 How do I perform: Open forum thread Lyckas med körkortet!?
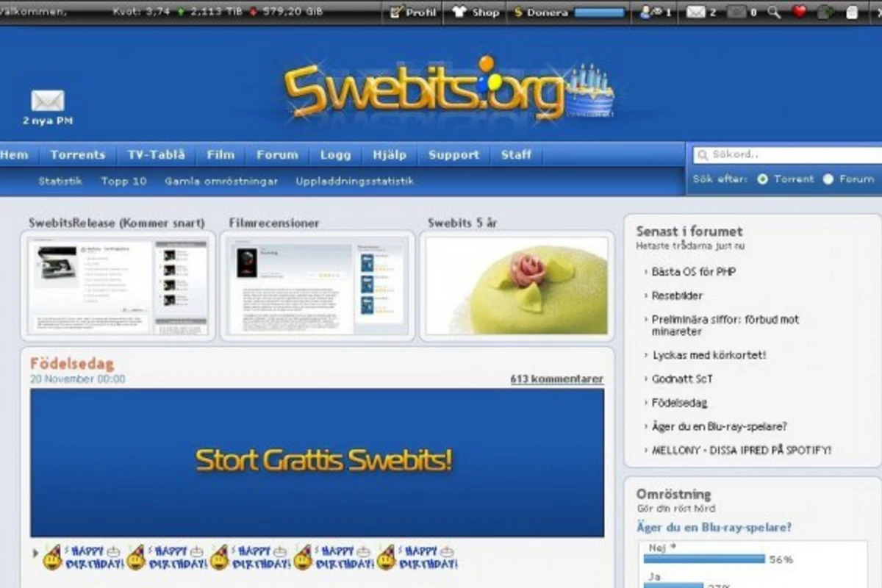pos(709,355)
